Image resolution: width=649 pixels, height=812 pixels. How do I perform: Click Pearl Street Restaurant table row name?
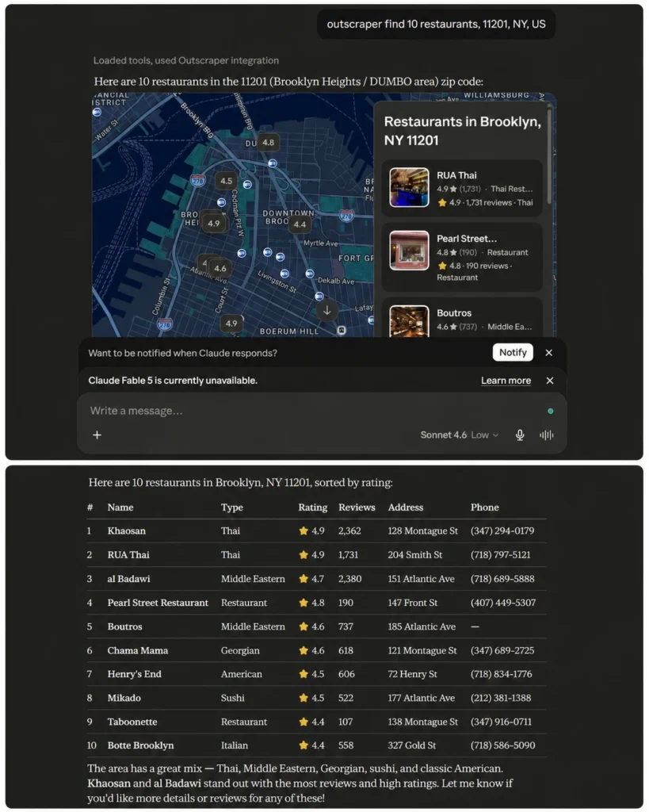point(158,603)
